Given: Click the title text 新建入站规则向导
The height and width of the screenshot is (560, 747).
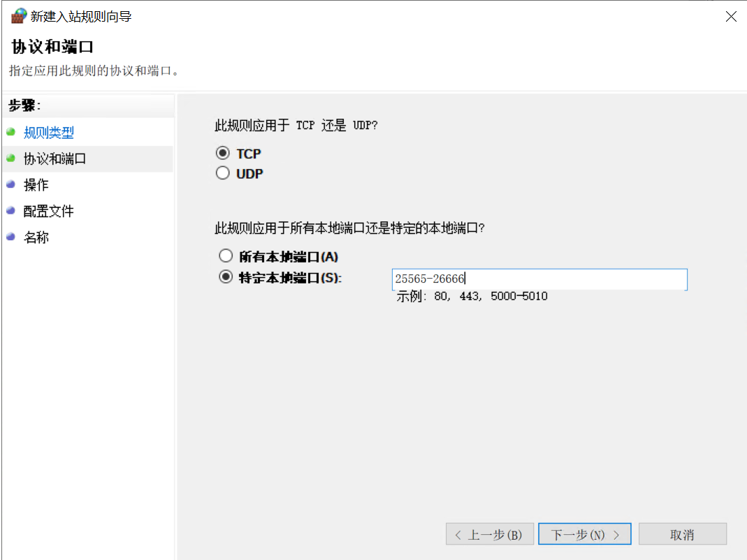Looking at the screenshot, I should click(x=81, y=17).
